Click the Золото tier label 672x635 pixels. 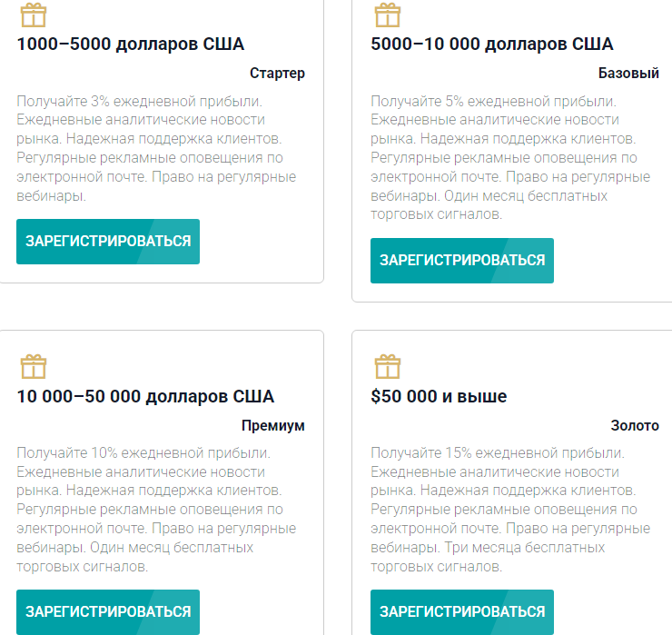[635, 425]
